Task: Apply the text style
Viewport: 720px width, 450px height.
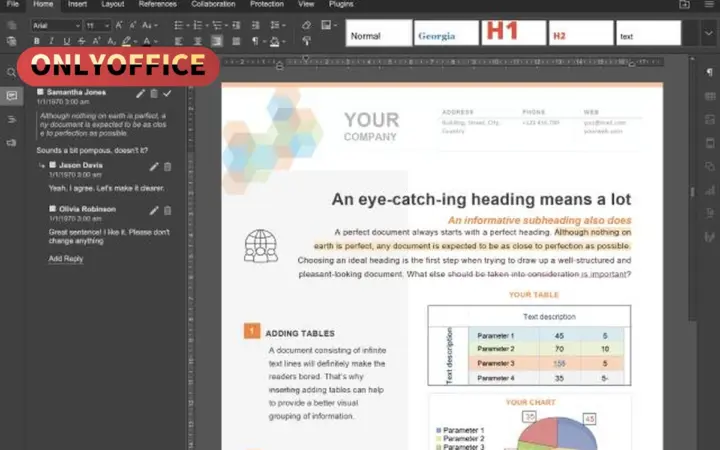Action: click(648, 33)
